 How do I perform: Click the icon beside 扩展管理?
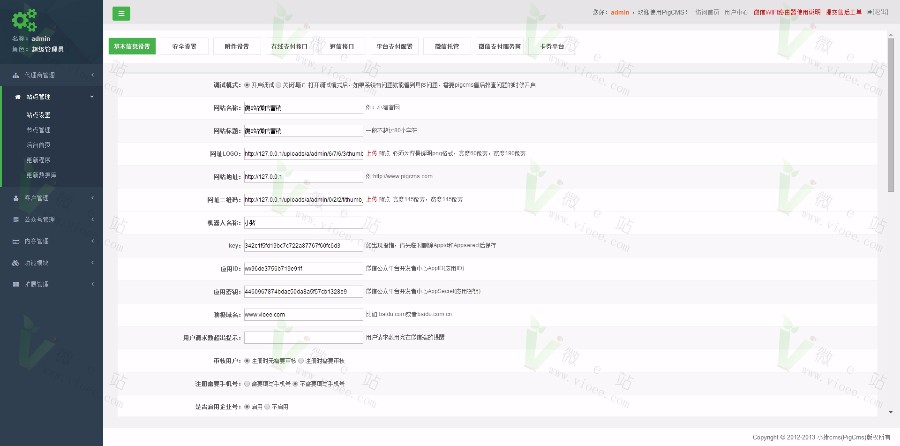[16, 284]
